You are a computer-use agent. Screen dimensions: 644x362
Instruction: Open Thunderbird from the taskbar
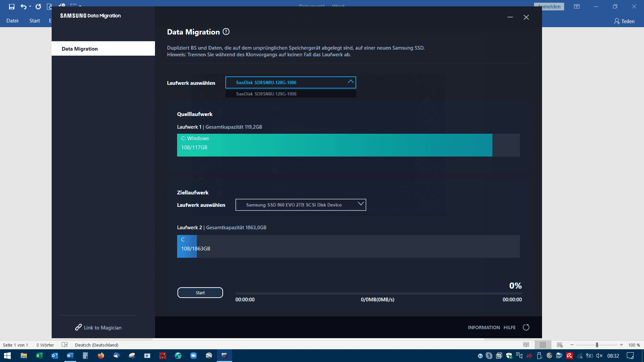(x=116, y=356)
